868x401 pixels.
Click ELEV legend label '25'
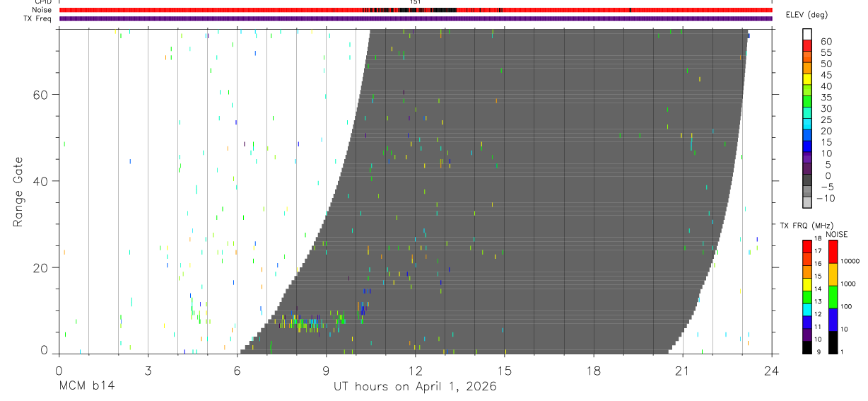pos(825,120)
